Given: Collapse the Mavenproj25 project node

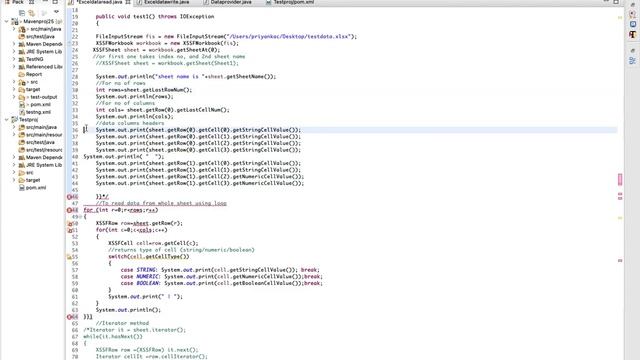Looking at the screenshot, I should coord(7,21).
